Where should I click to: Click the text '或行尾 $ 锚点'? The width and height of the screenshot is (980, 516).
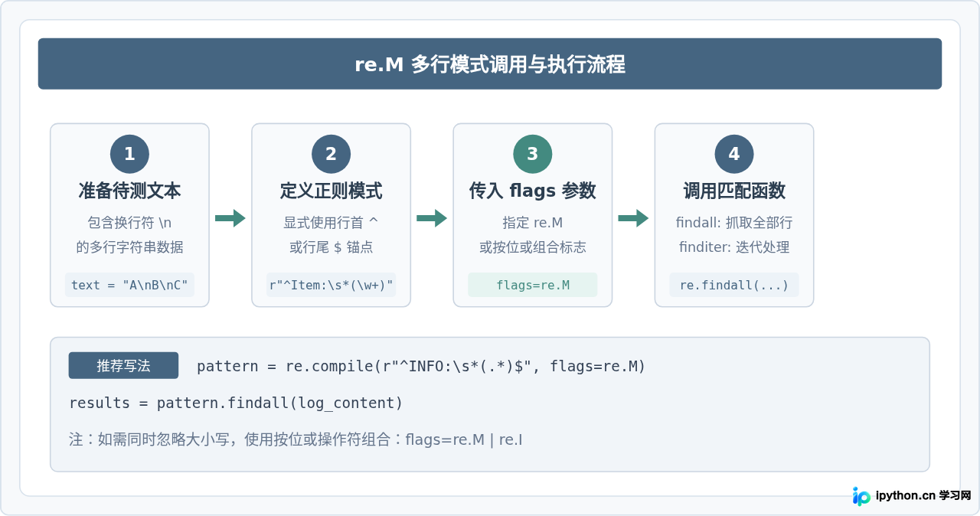pos(331,247)
